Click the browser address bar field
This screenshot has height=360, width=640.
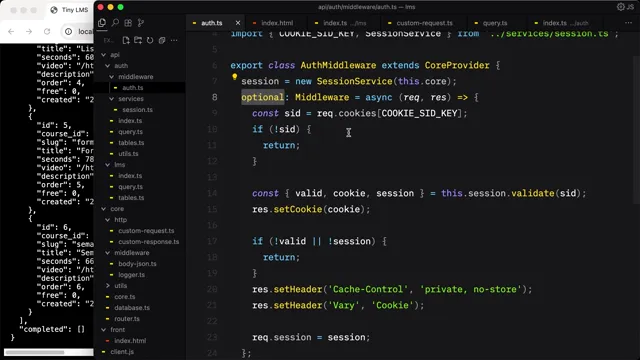78,31
